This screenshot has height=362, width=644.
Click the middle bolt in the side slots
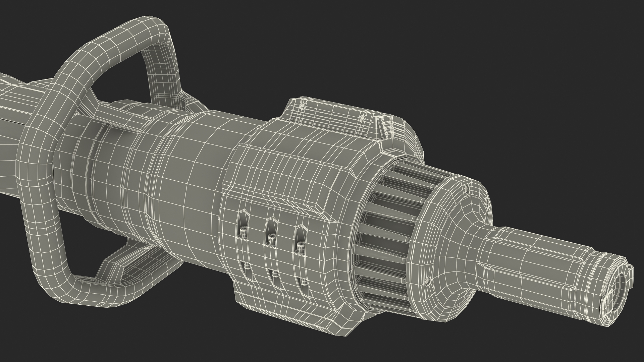tap(272, 240)
